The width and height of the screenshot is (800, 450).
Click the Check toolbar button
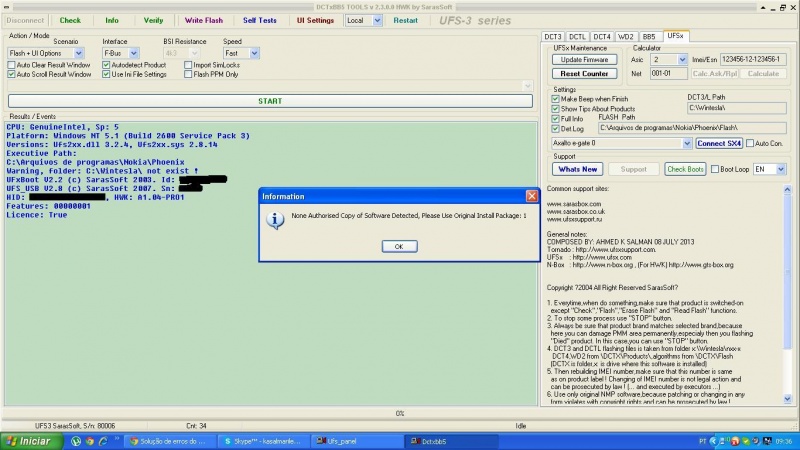coord(70,20)
